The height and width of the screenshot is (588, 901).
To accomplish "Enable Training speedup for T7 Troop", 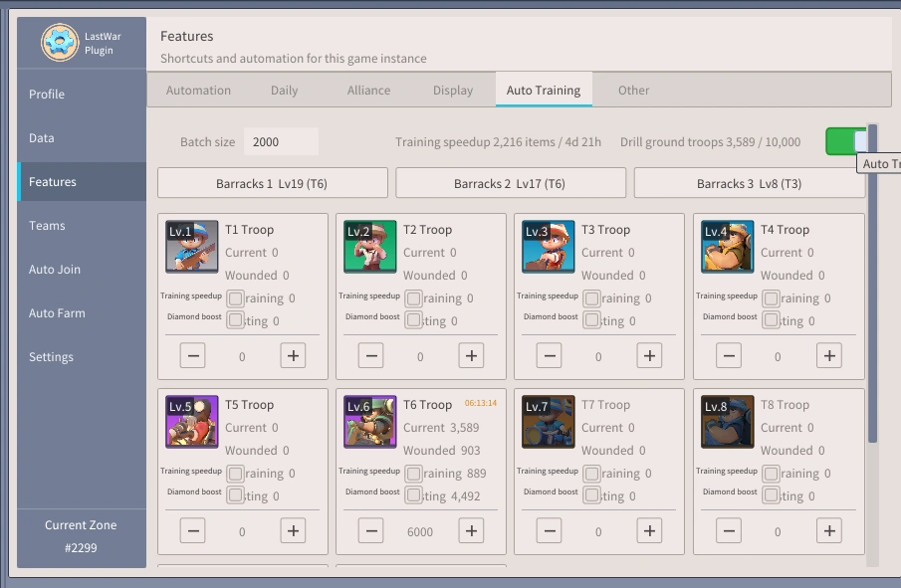I will 591,474.
